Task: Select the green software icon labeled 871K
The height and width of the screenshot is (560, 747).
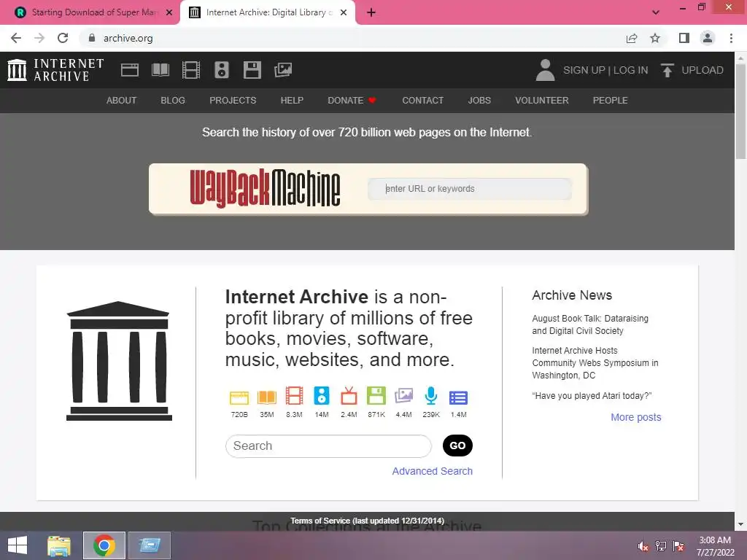Action: (376, 396)
